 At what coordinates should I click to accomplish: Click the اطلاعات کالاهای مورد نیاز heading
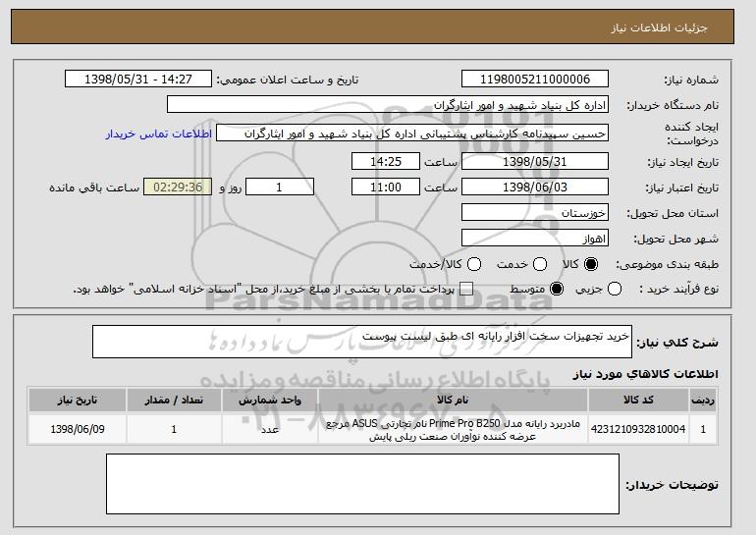point(646,374)
